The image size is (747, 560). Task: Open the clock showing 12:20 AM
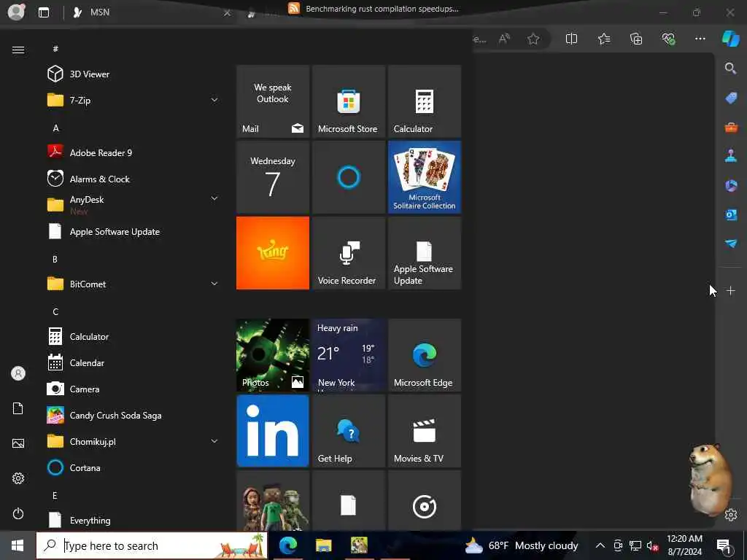click(x=684, y=545)
